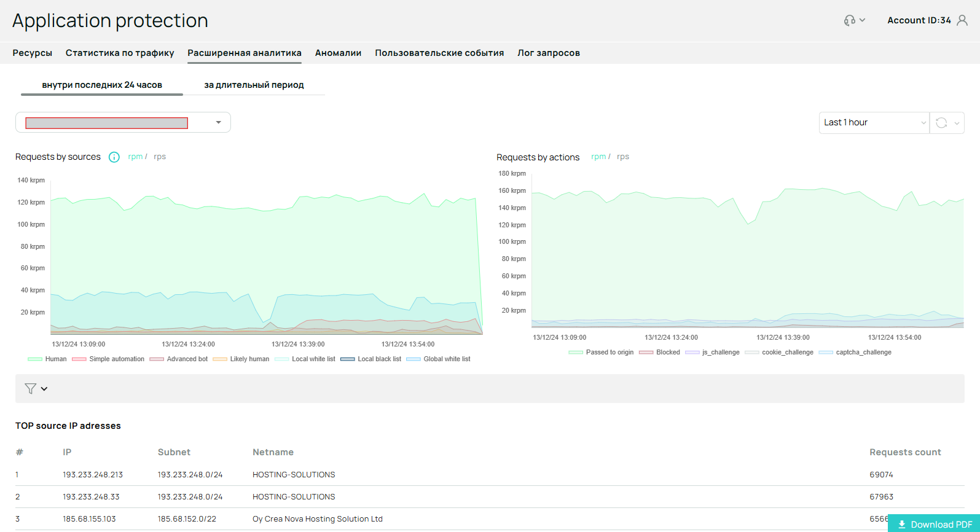Open the Last 1 hour time range dropdown
This screenshot has height=532, width=980.
click(874, 122)
